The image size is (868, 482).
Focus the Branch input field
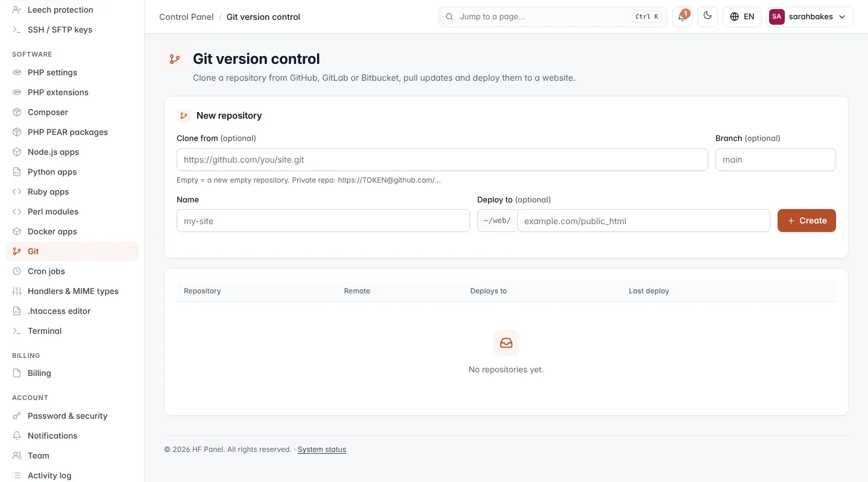coord(775,160)
